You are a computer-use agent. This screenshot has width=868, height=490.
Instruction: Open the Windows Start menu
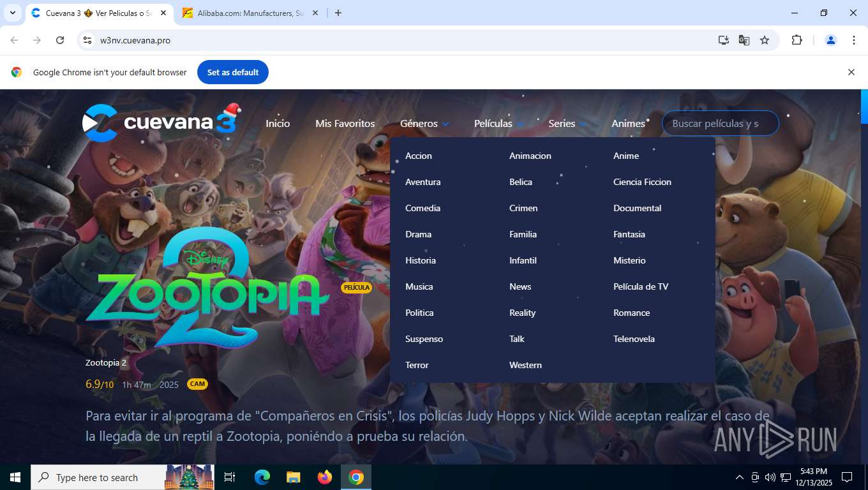coord(15,477)
